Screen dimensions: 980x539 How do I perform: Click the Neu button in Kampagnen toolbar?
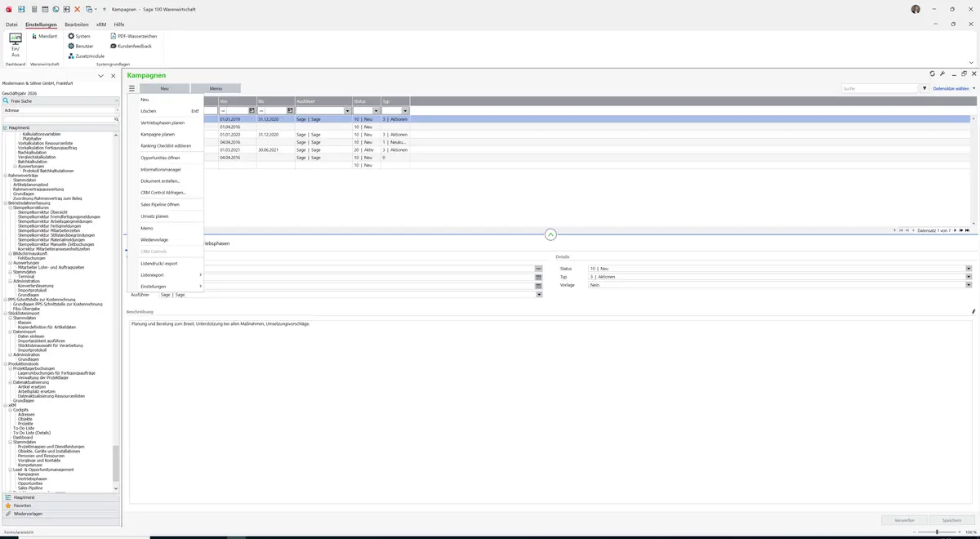point(164,88)
